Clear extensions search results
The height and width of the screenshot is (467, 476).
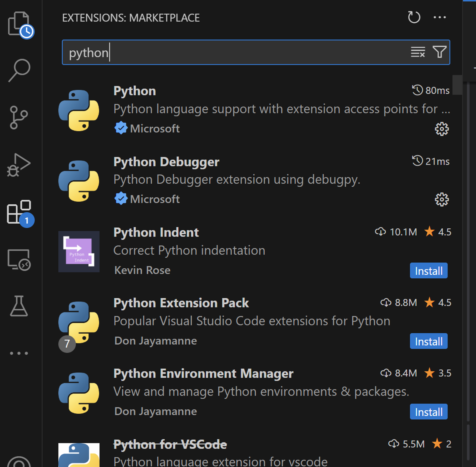tap(418, 52)
